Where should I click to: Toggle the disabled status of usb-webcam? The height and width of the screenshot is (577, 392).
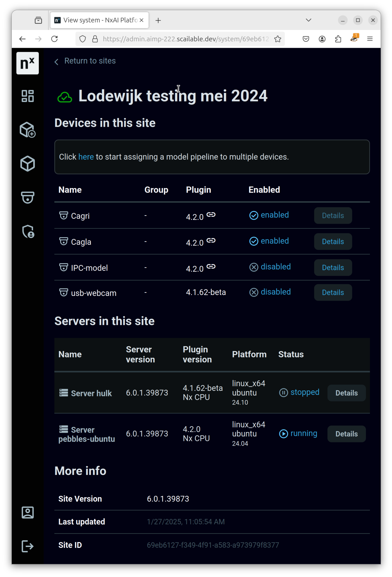point(270,292)
